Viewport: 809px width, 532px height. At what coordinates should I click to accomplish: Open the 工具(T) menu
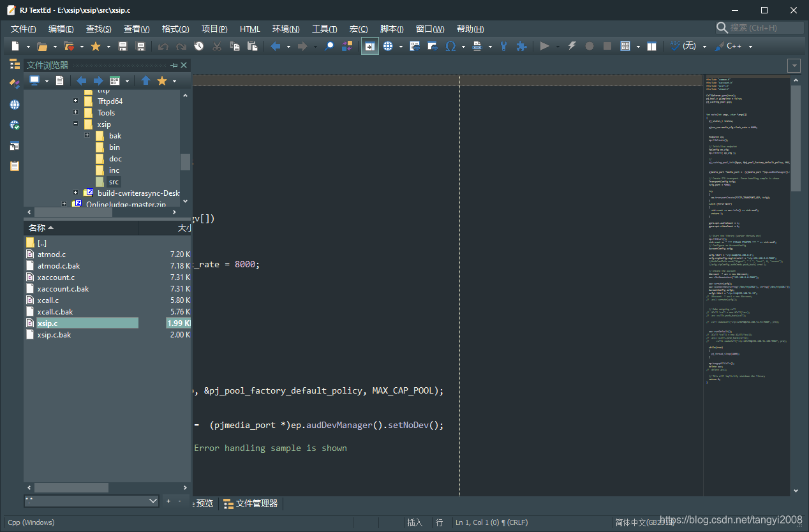coord(325,29)
